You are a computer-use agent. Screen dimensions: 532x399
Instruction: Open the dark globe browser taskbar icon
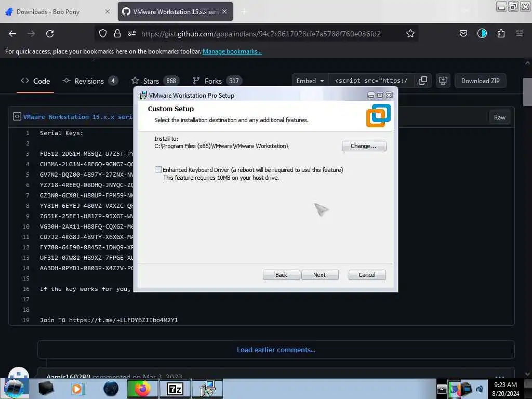point(111,389)
